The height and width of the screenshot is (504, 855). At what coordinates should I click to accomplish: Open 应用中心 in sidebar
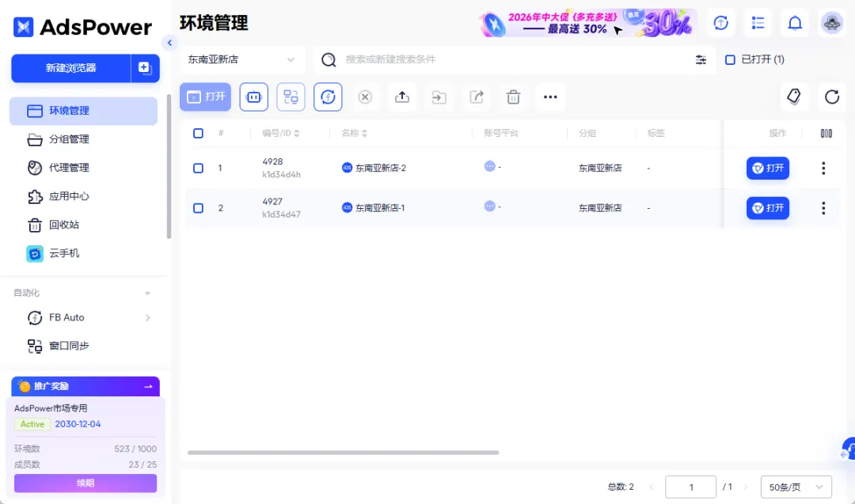(x=83, y=196)
